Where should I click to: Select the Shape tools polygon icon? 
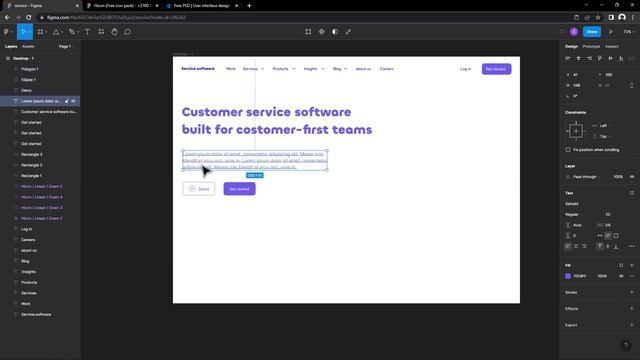click(x=56, y=32)
